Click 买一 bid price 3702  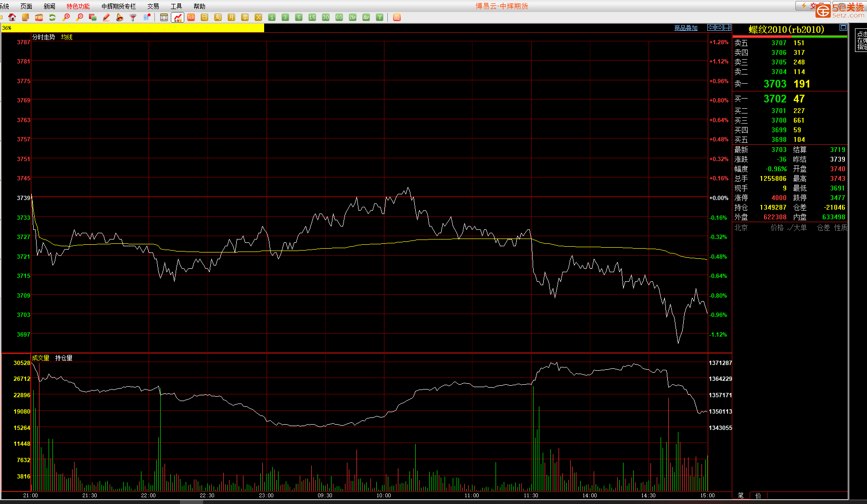click(x=775, y=99)
